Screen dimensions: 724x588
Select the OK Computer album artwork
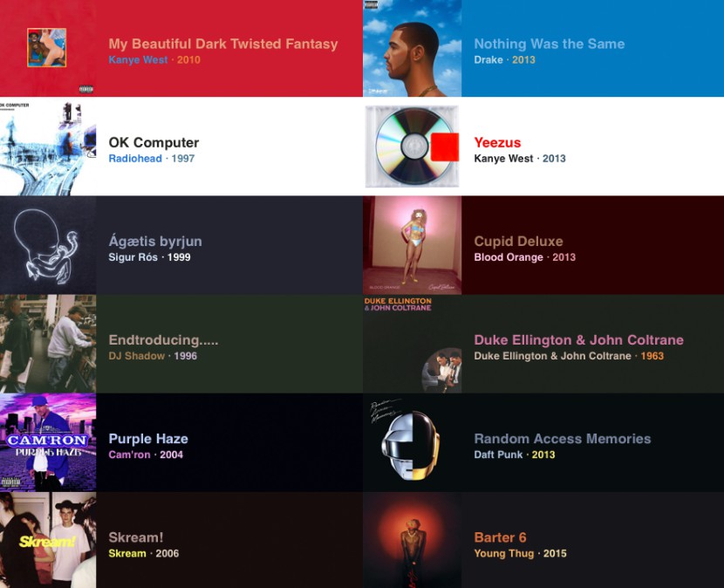(48, 147)
